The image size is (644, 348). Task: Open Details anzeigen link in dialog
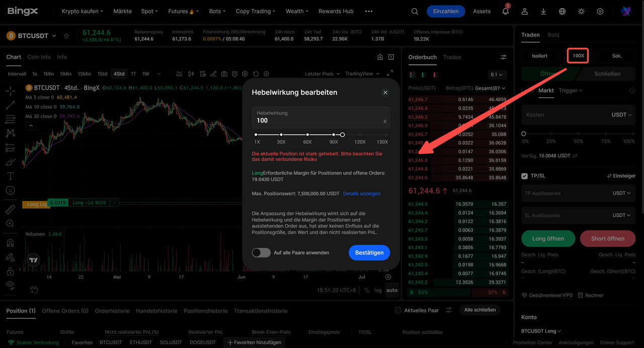pyautogui.click(x=362, y=194)
